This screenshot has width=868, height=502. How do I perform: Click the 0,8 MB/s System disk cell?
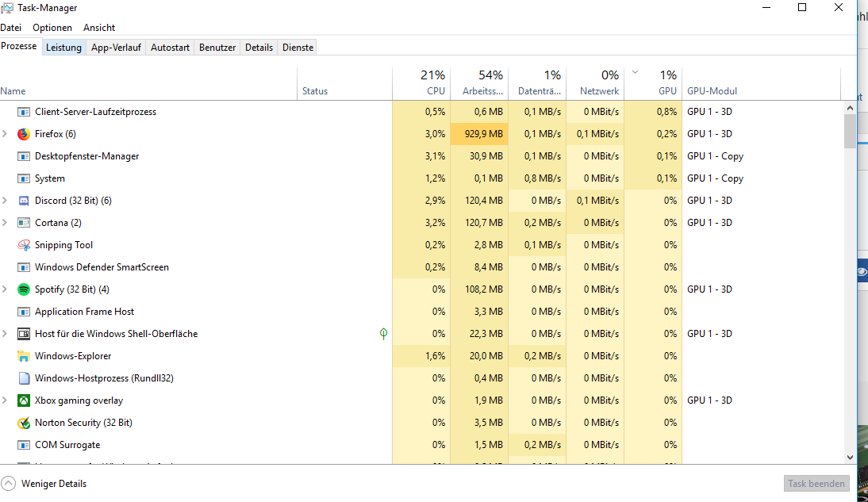coord(537,178)
